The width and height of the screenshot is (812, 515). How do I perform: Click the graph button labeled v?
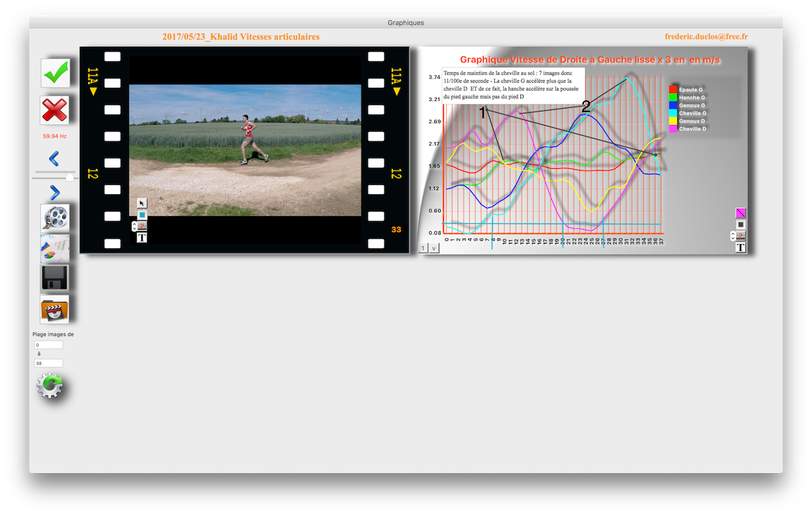point(434,248)
